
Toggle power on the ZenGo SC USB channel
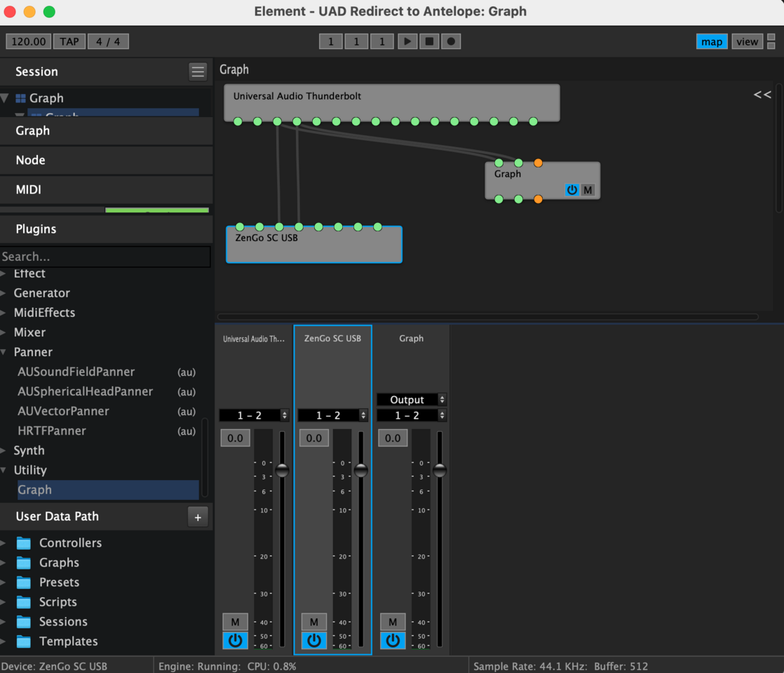click(x=314, y=641)
